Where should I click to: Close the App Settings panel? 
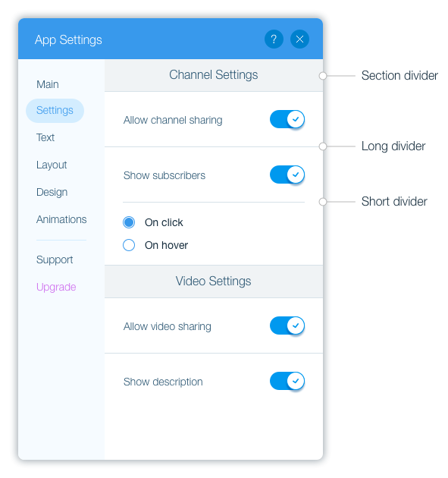pyautogui.click(x=299, y=39)
